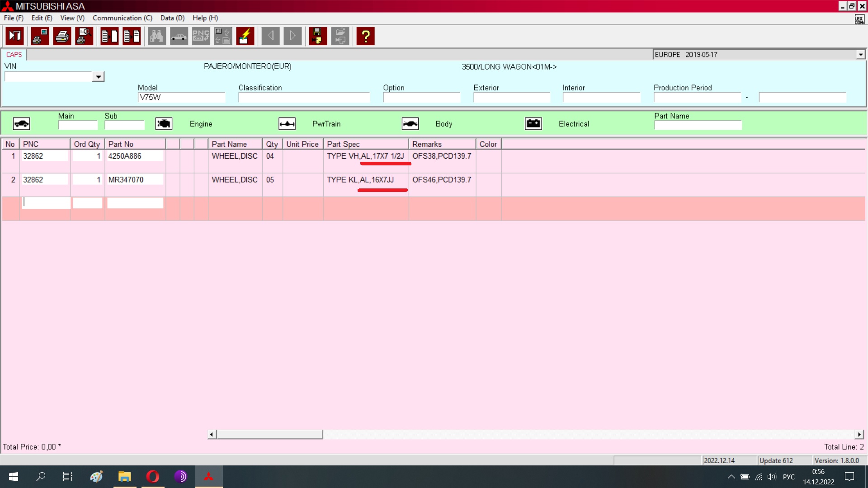Expand the VIN dropdown arrow
Screen dimensions: 868x488
click(98, 77)
